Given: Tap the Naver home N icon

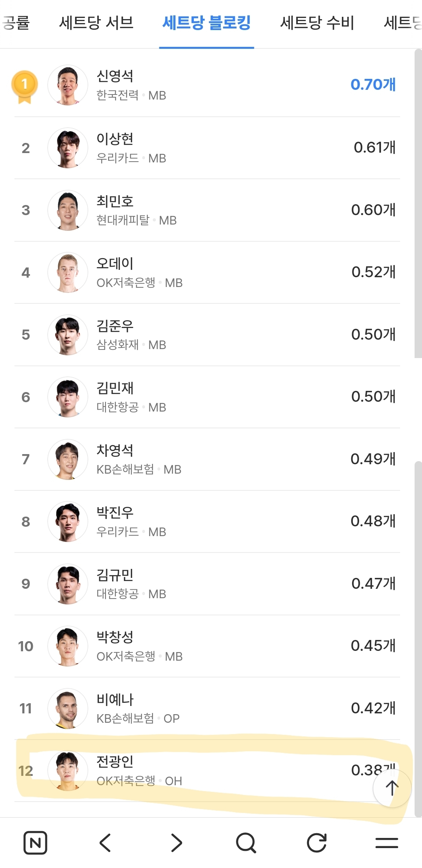Looking at the screenshot, I should pyautogui.click(x=35, y=843).
